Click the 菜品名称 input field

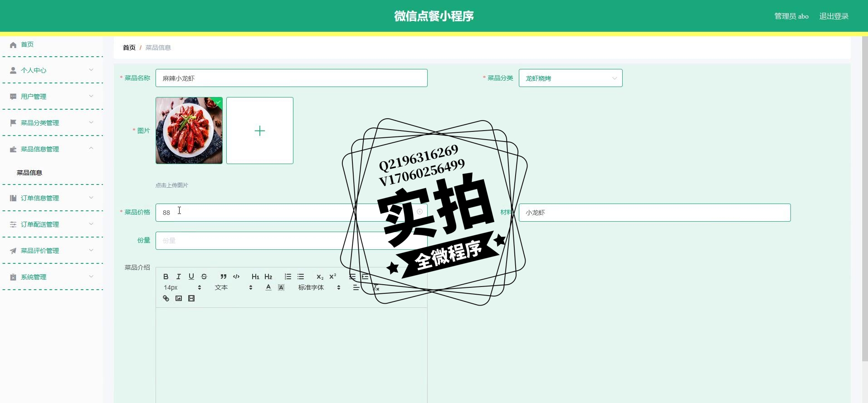tap(291, 78)
